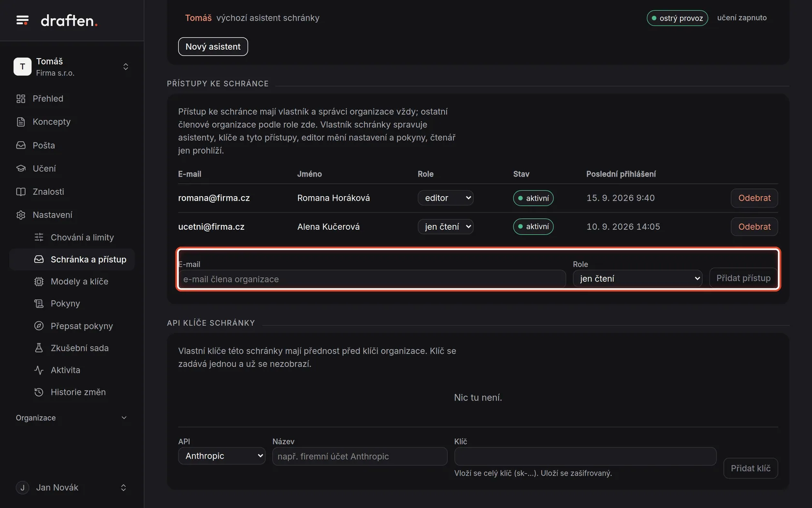
Task: Click the Modely a klíče chip icon
Action: pyautogui.click(x=39, y=282)
